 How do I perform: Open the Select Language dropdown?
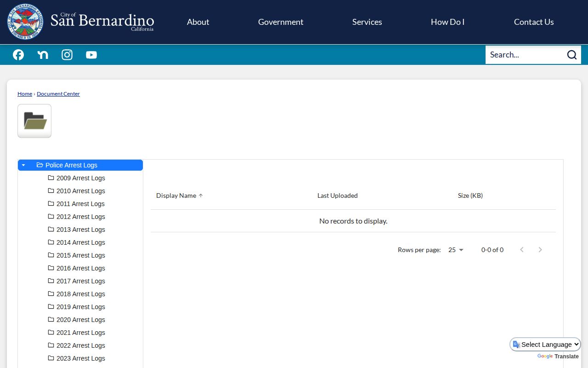[x=545, y=345]
